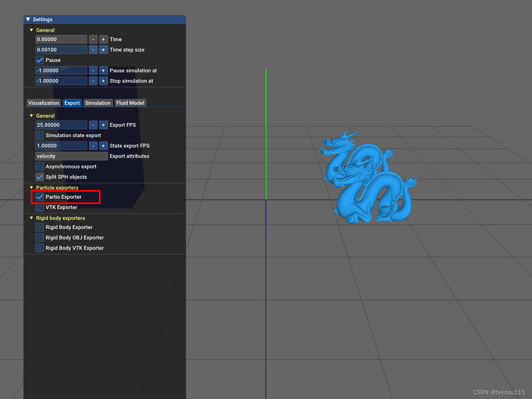The height and width of the screenshot is (399, 532).
Task: Increase Stop simulation at value
Action: (x=103, y=81)
